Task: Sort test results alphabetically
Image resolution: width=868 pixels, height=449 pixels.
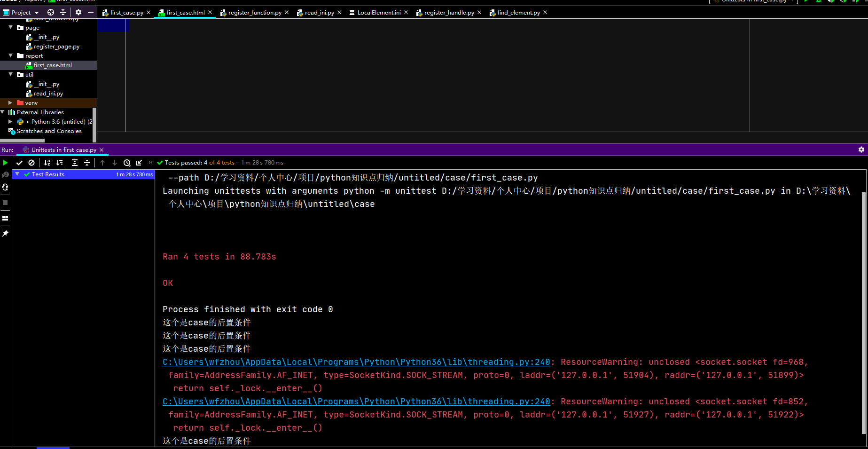Action: click(x=47, y=163)
